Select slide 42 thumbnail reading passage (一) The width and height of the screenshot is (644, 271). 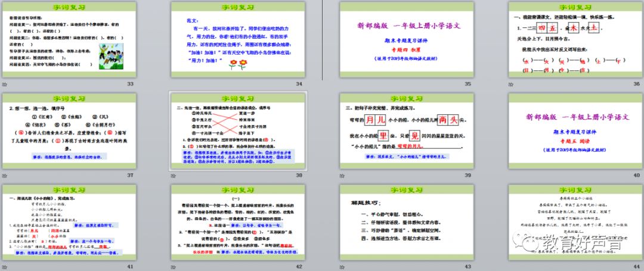pyautogui.click(x=238, y=223)
